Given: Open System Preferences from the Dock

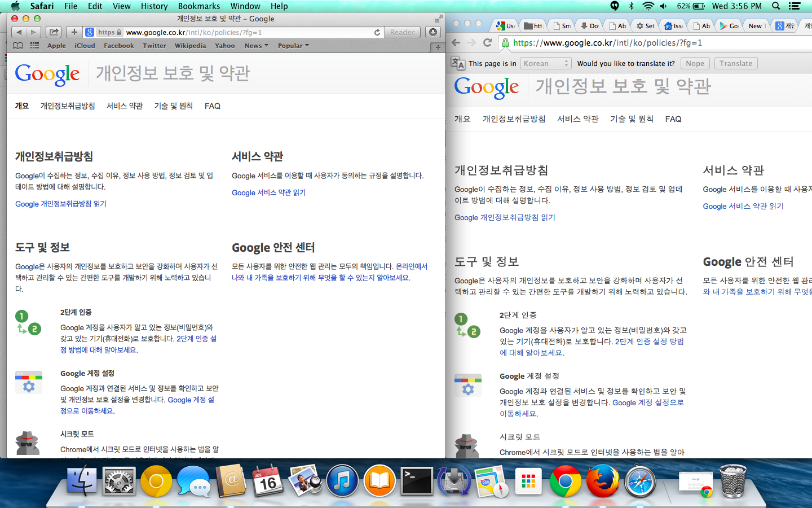Looking at the screenshot, I should (x=119, y=481).
